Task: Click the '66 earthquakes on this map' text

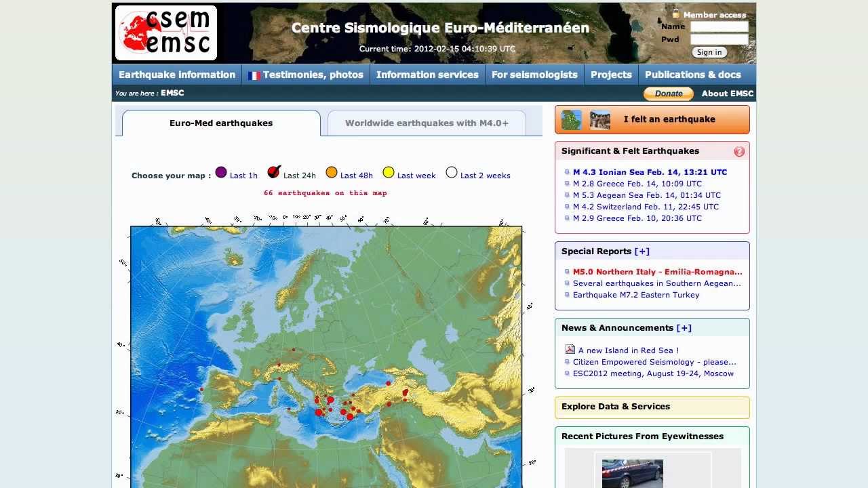Action: tap(325, 193)
